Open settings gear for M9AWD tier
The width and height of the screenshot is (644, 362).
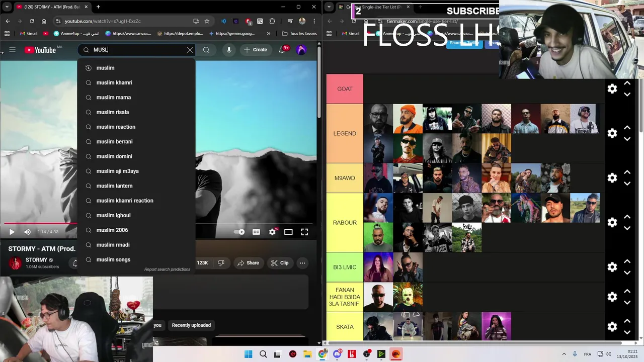tap(612, 178)
